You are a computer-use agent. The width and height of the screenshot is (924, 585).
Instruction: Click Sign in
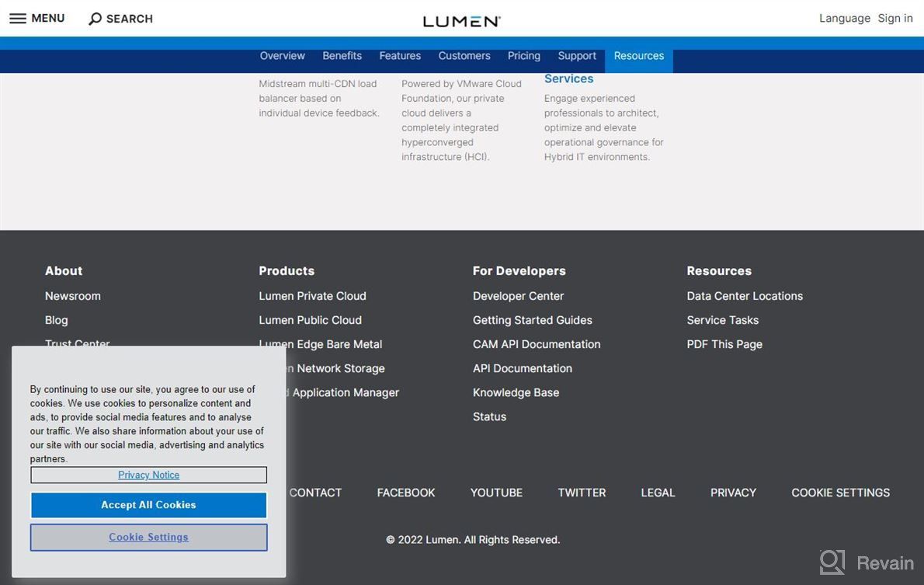tap(895, 19)
